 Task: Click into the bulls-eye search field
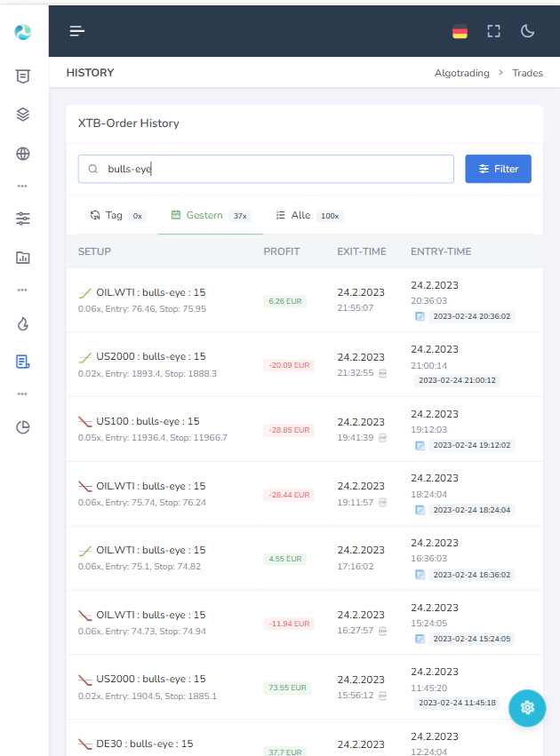point(266,169)
